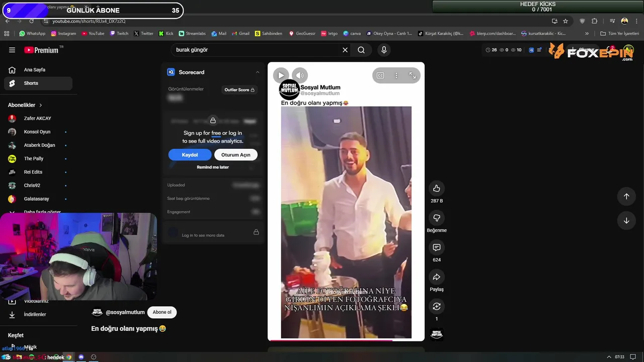
Task: Start voice search with microphone icon
Action: [384, 50]
